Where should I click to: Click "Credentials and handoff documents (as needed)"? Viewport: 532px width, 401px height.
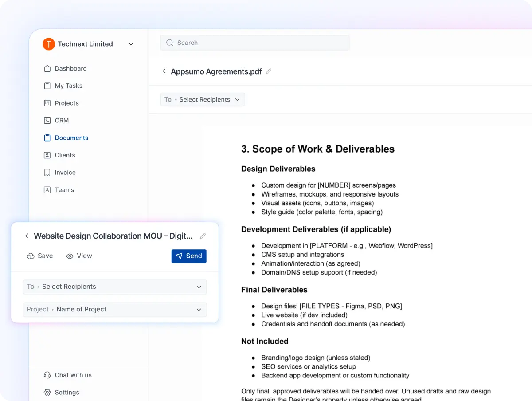(x=333, y=324)
